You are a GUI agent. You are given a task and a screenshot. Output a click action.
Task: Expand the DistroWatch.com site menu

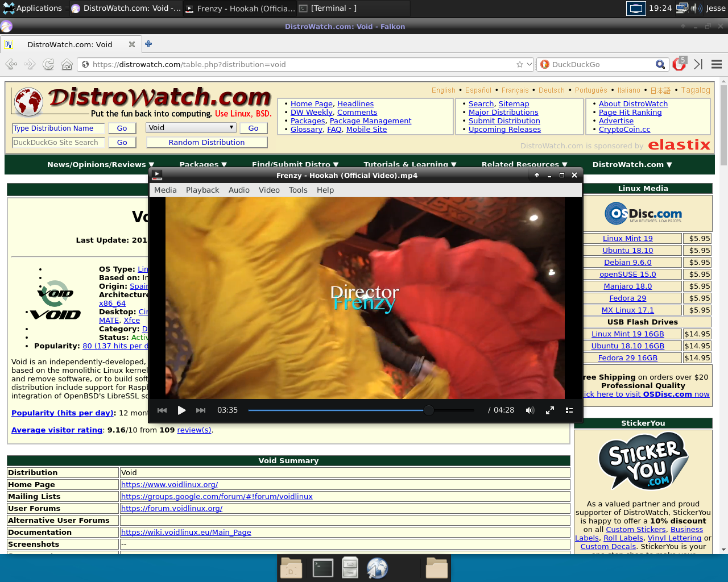pos(632,164)
